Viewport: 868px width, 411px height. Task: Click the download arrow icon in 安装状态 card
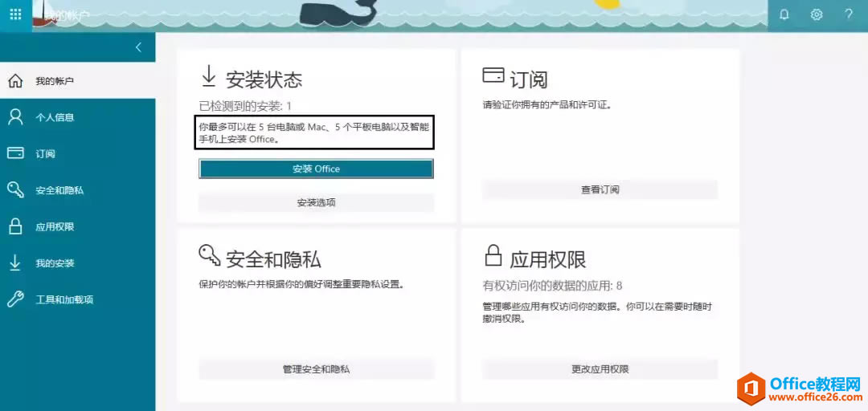tap(208, 76)
